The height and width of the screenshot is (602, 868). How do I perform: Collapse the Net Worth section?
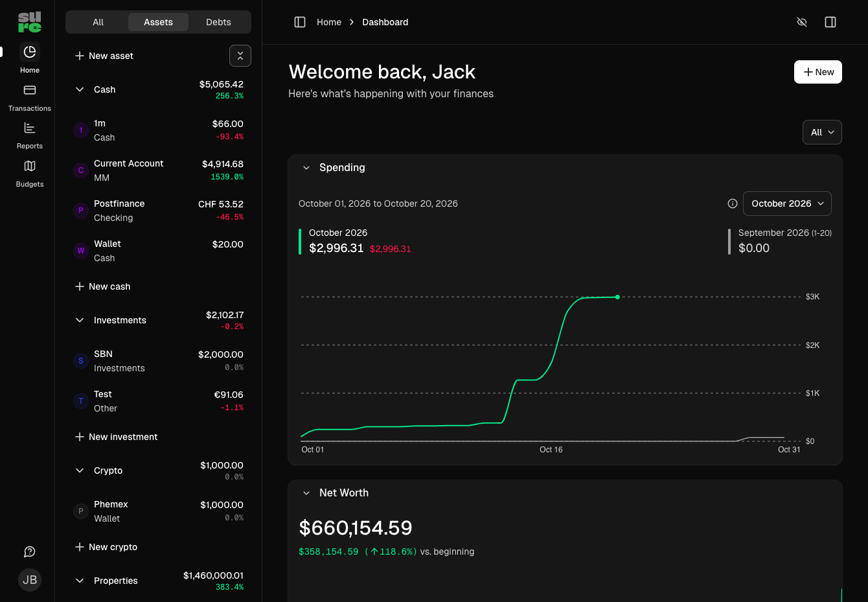pos(306,493)
